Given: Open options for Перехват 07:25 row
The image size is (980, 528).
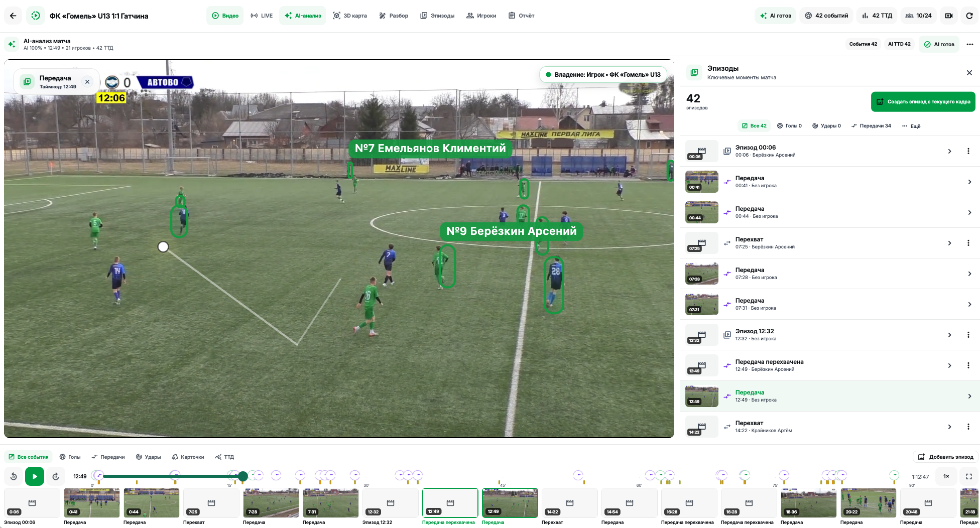Looking at the screenshot, I should tap(968, 243).
